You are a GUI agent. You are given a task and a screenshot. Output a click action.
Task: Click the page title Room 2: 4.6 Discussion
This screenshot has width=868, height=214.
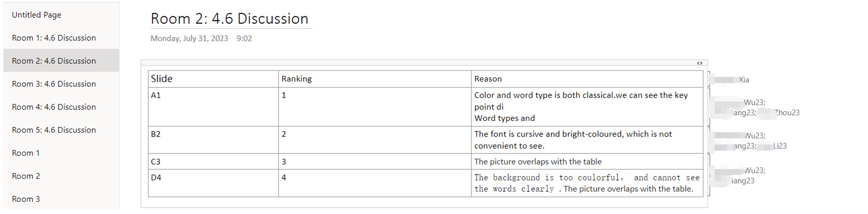tap(230, 19)
